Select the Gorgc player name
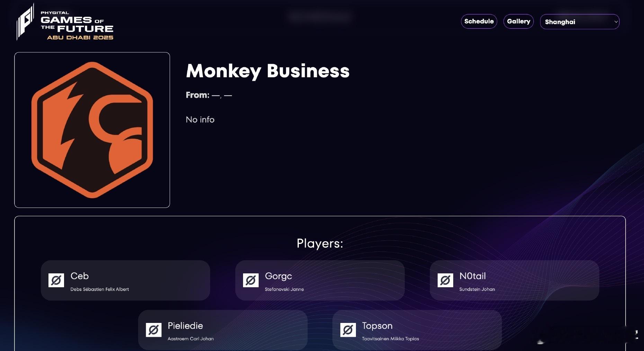Screen dimensions: 644x351 [278, 276]
